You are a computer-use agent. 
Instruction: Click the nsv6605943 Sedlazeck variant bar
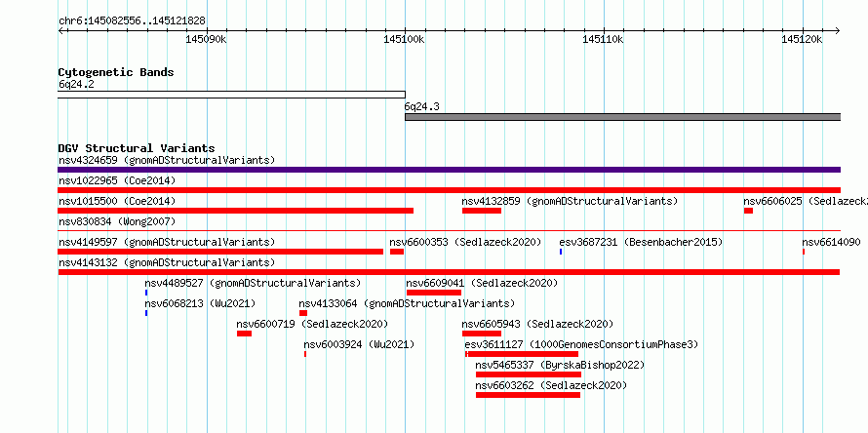[x=482, y=334]
